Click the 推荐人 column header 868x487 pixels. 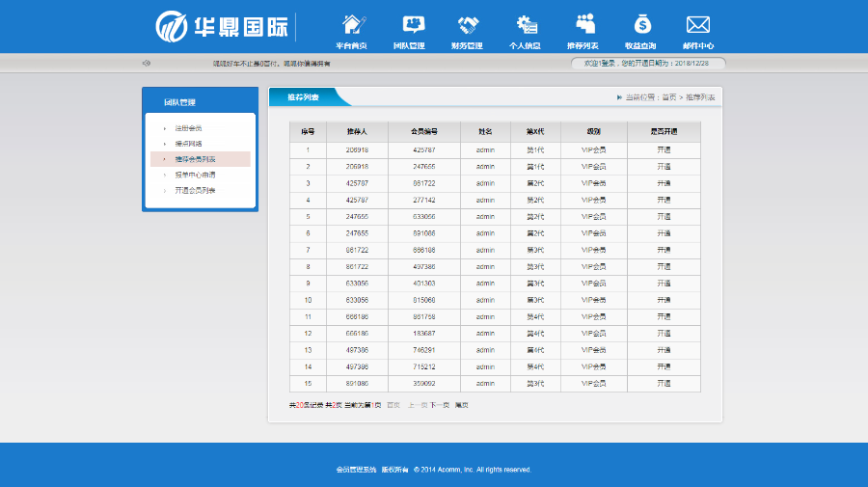click(357, 132)
